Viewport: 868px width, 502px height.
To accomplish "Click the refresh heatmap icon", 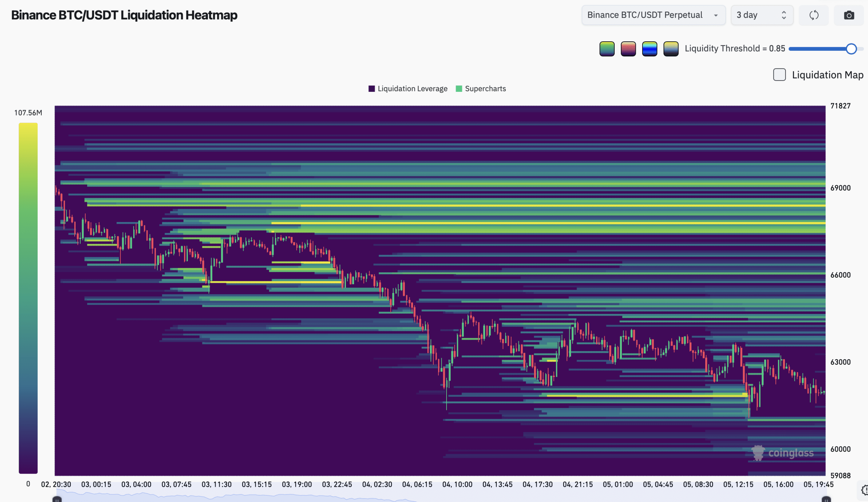I will click(x=814, y=15).
